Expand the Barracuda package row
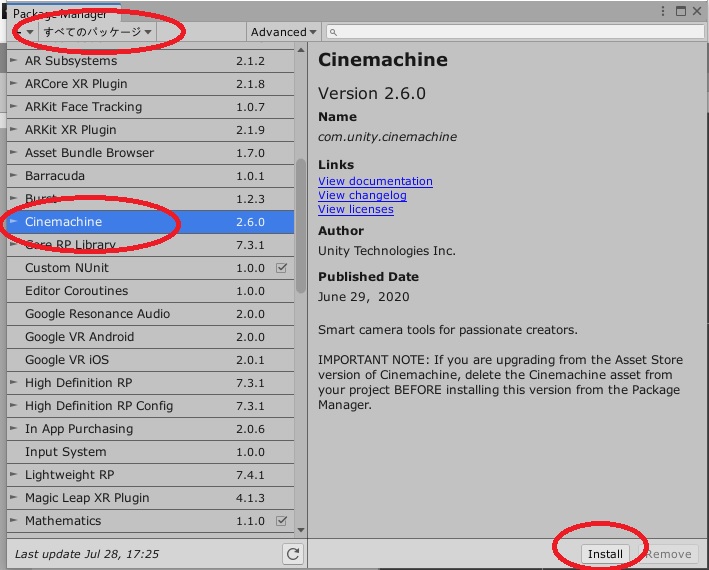Viewport: 709px width, 570px height. click(x=14, y=175)
